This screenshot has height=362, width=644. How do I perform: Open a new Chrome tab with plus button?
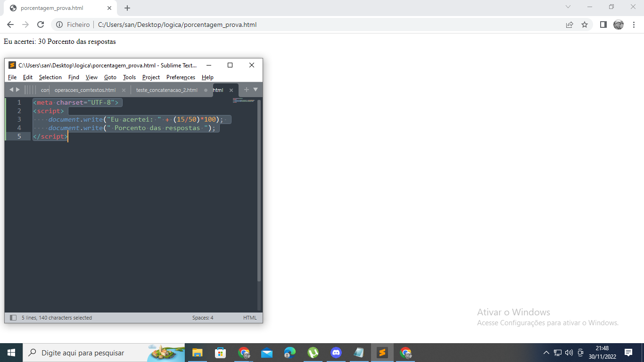click(127, 8)
